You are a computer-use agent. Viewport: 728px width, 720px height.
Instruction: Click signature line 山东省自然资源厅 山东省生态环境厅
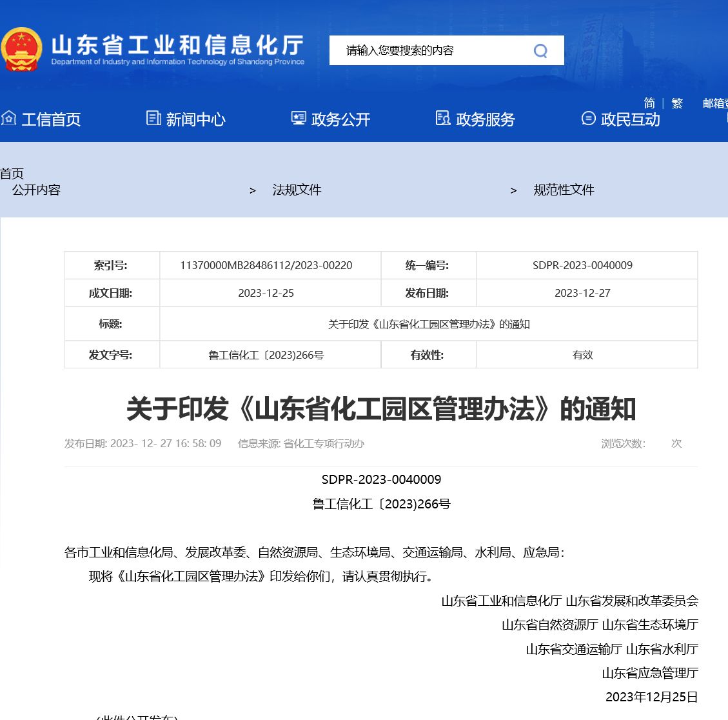[x=600, y=625]
